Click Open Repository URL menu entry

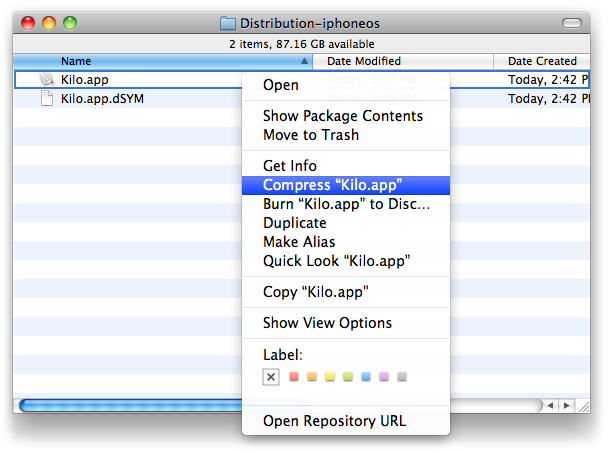[x=334, y=421]
